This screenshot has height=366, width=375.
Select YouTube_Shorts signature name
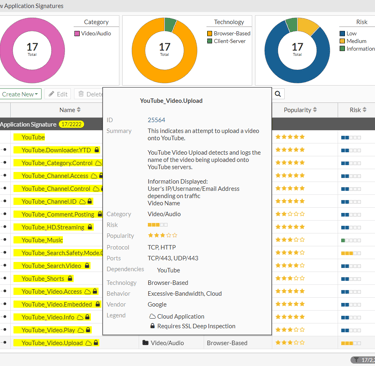[x=43, y=279]
